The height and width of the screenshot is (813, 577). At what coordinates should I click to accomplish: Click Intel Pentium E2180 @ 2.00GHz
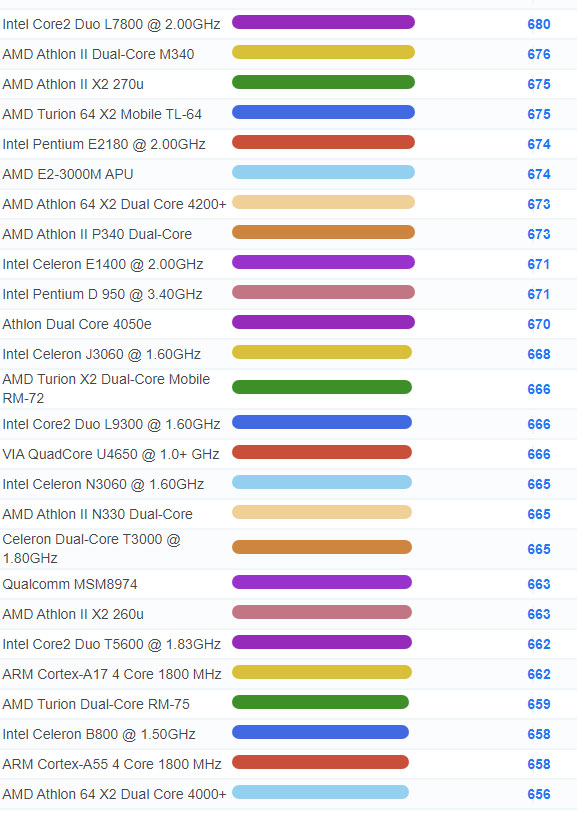point(104,145)
